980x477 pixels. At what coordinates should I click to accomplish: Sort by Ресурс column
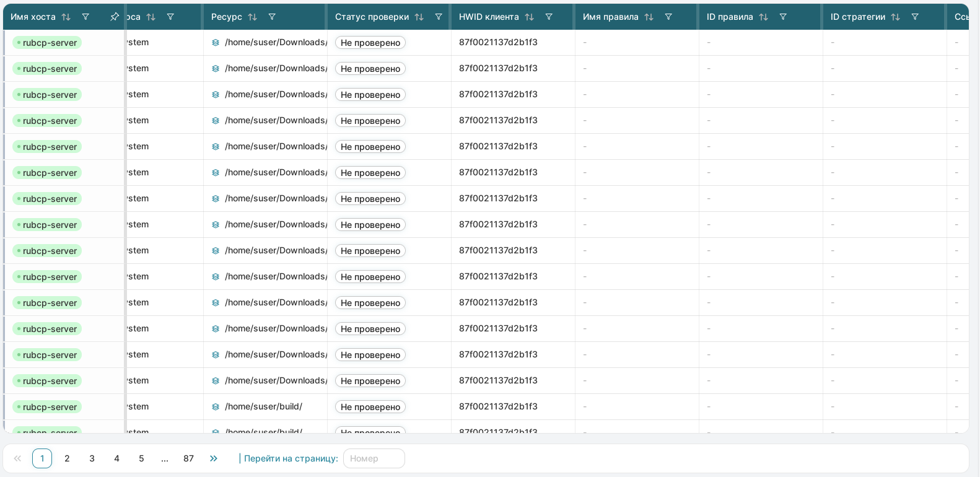pos(252,17)
